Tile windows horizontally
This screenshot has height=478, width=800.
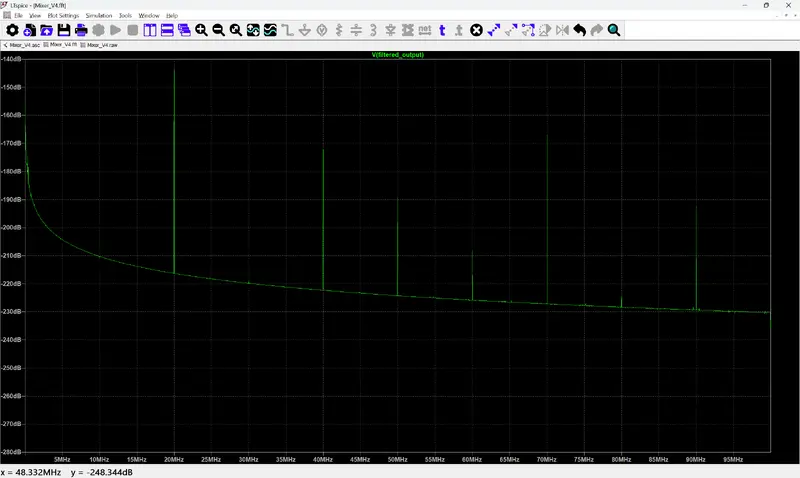point(167,30)
